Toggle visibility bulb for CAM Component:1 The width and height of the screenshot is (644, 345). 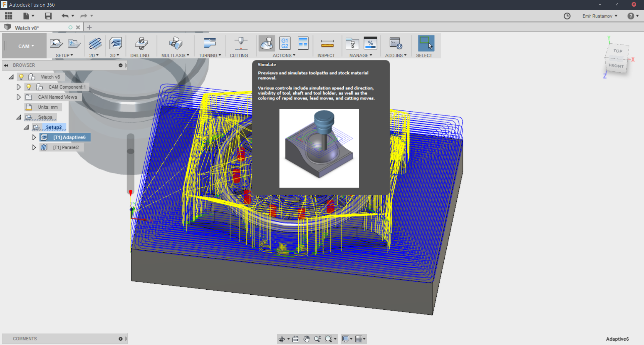[29, 87]
